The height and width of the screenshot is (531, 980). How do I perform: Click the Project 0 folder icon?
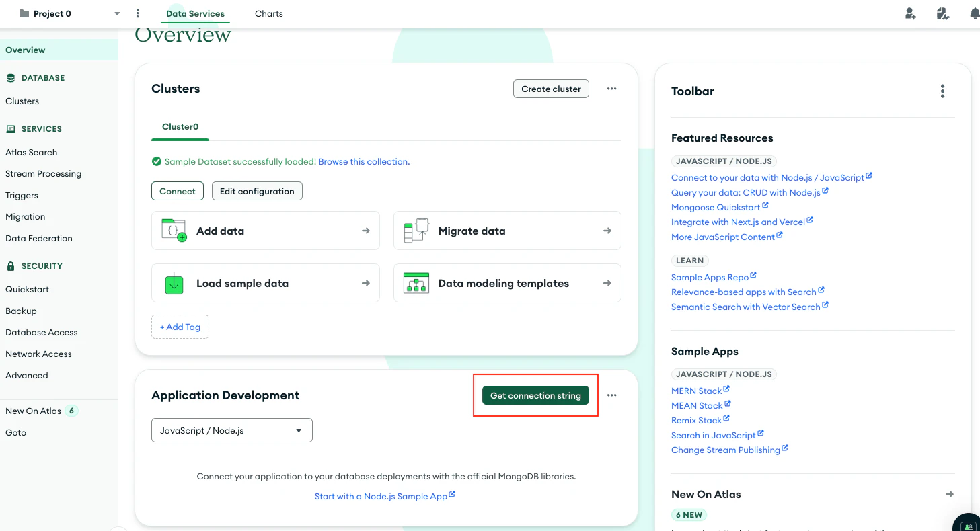24,13
